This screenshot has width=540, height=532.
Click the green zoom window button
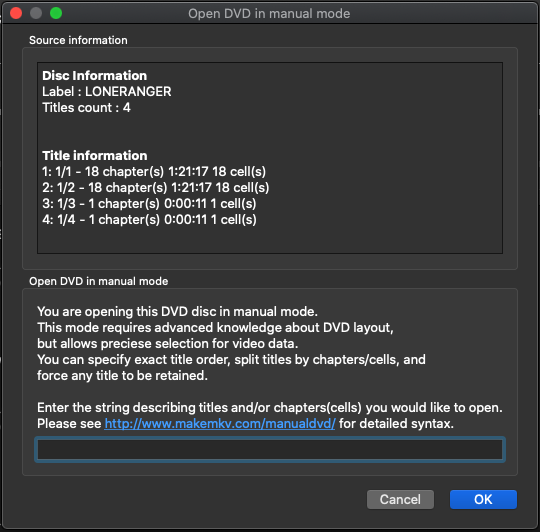[56, 13]
